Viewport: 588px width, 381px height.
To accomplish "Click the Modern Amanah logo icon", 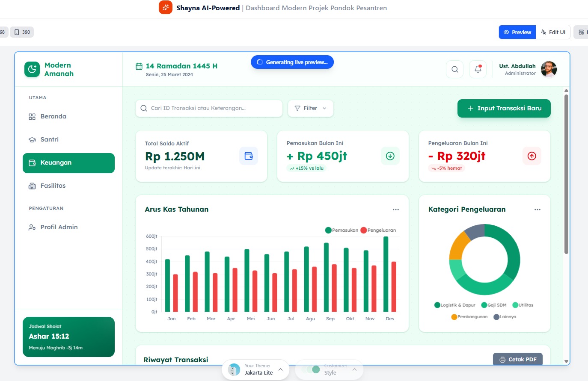I will (32, 69).
